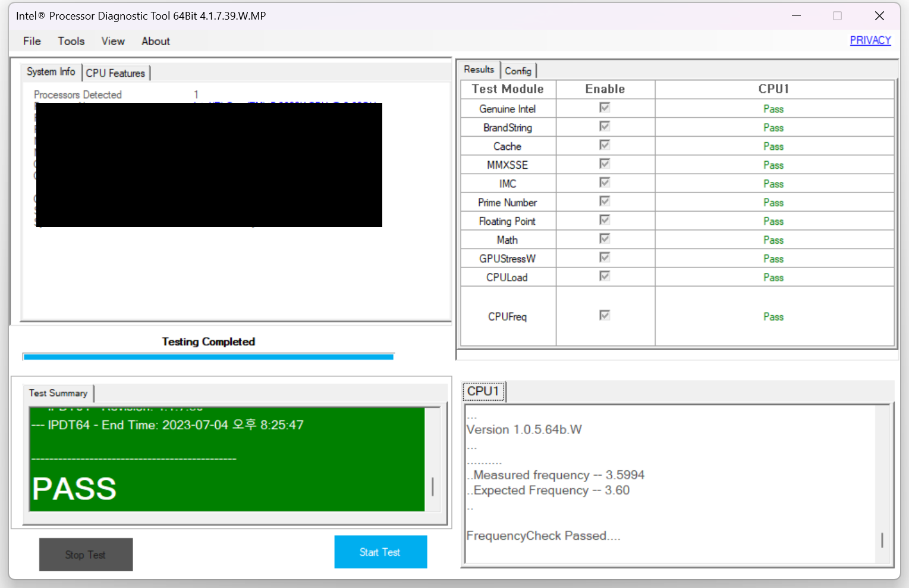Click the Pass result for Math

(773, 240)
